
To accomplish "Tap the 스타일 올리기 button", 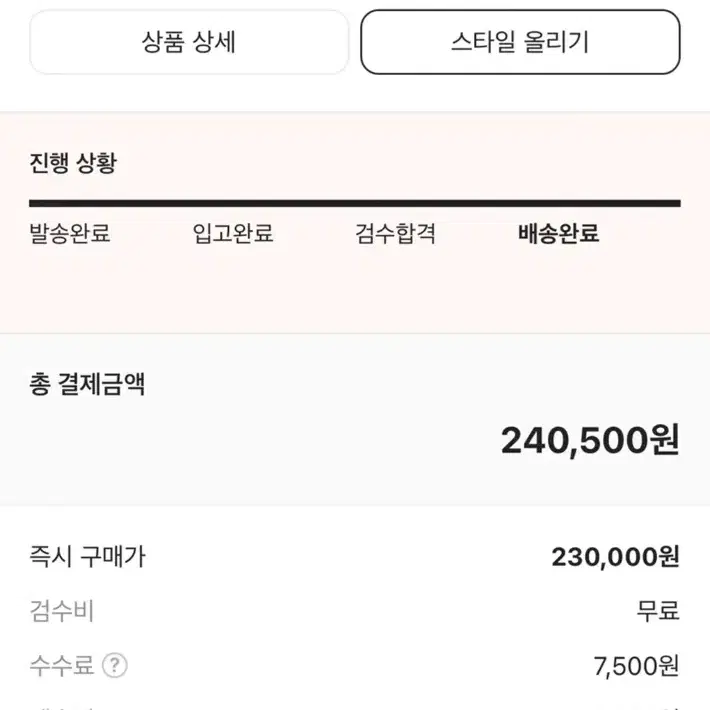I will click(x=520, y=42).
